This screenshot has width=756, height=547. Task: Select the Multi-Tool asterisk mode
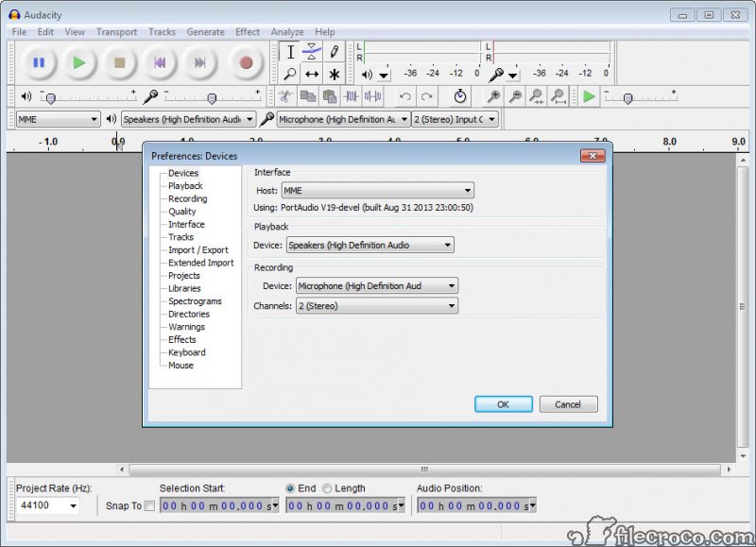334,74
